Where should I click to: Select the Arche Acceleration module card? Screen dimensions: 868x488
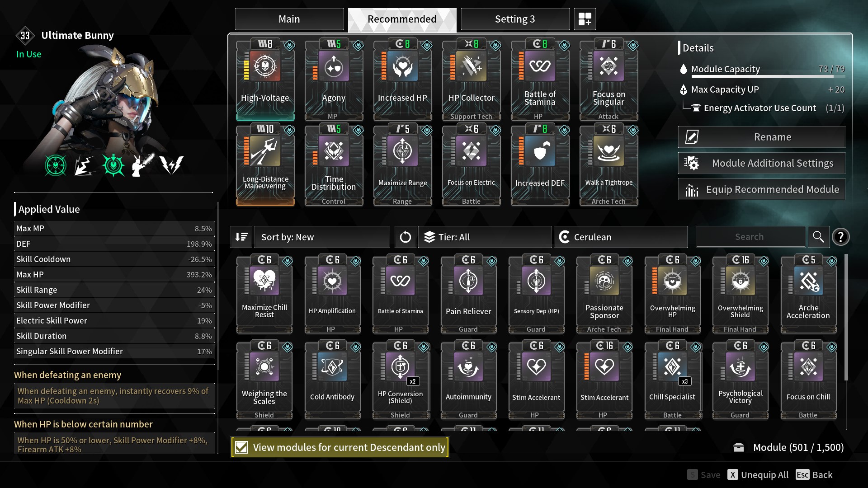pyautogui.click(x=808, y=294)
